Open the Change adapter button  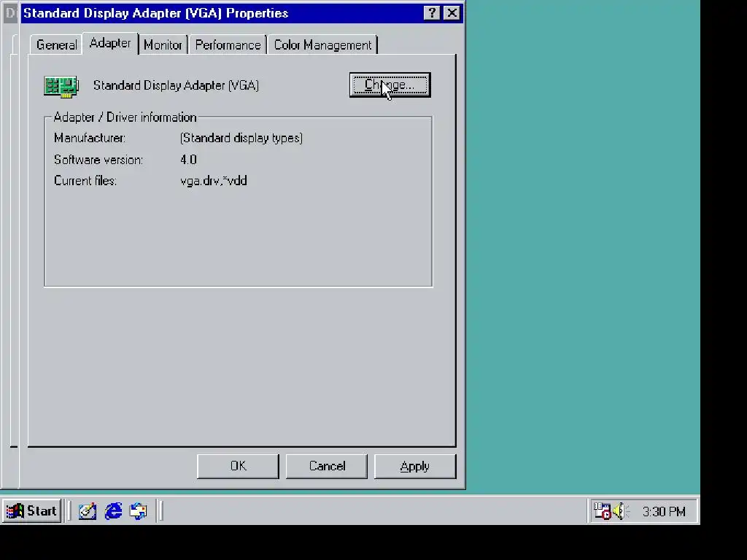(x=390, y=85)
